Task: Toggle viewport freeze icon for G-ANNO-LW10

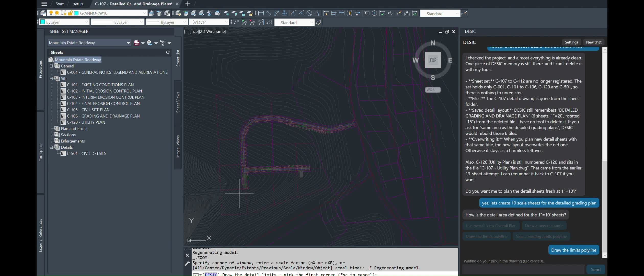Action: pyautogui.click(x=64, y=13)
